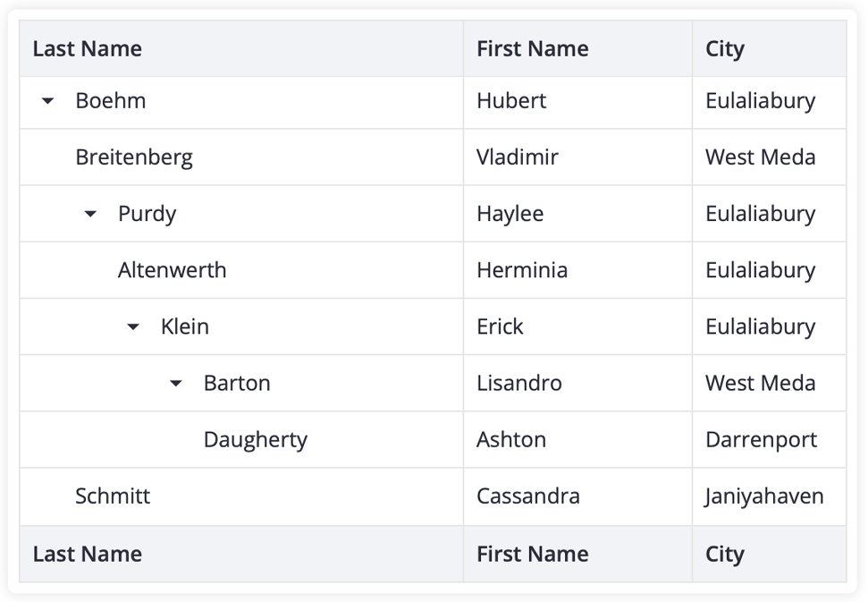Viewport: 868px width, 602px height.
Task: Collapse the Barton tree node
Action: (176, 383)
